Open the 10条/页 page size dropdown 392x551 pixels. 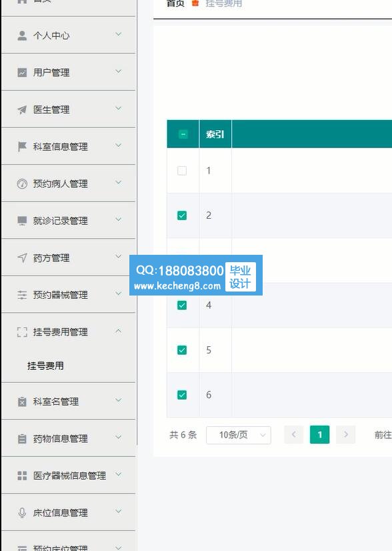(239, 435)
